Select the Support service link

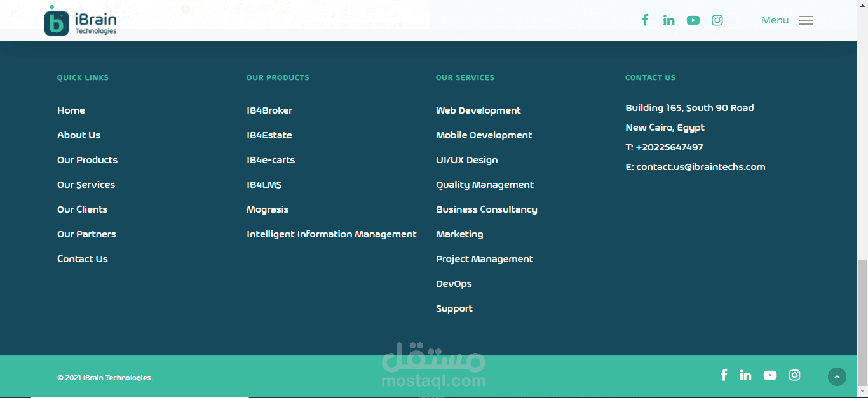point(454,308)
